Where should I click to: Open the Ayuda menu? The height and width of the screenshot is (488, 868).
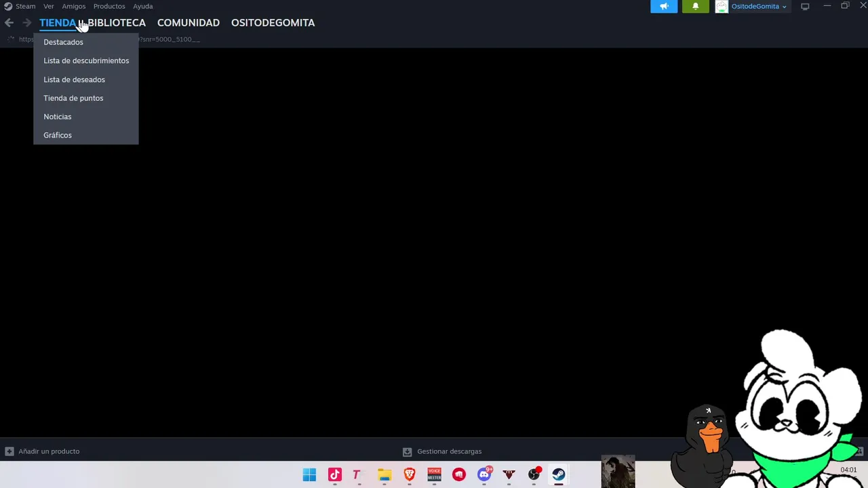142,6
